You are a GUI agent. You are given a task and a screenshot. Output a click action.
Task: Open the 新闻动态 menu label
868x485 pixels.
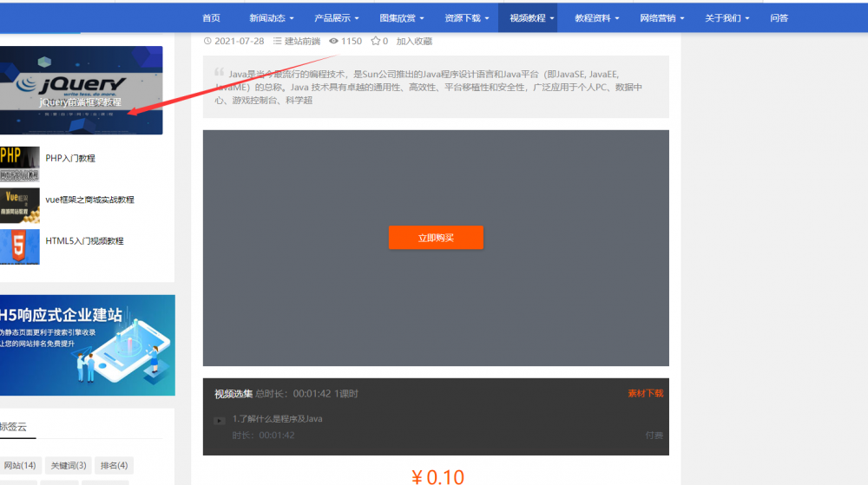pyautogui.click(x=266, y=18)
